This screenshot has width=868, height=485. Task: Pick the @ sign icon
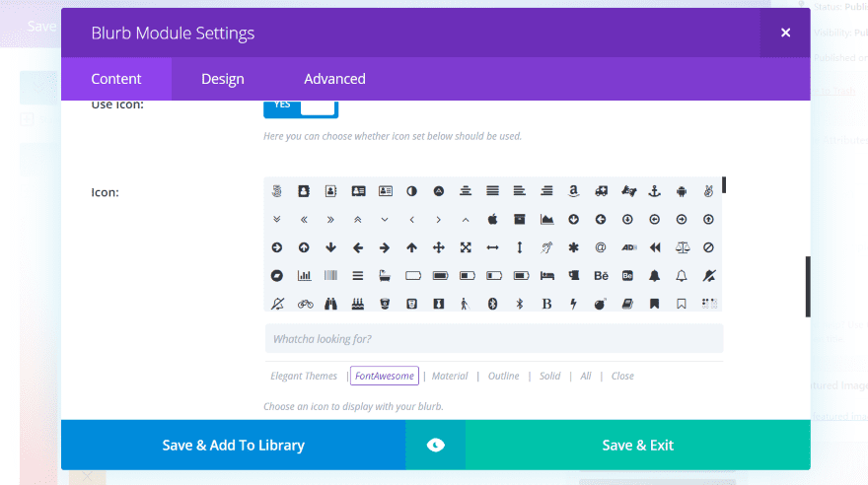[x=601, y=247]
